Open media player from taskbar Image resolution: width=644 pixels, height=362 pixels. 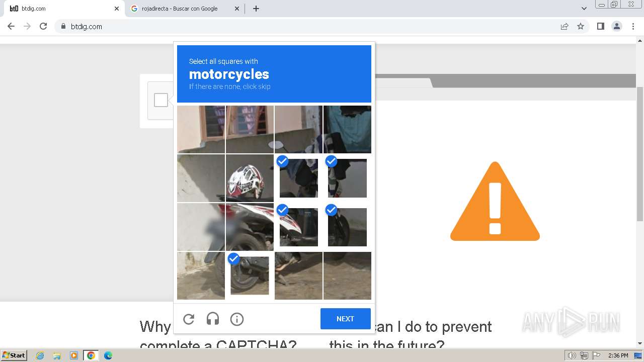74,355
